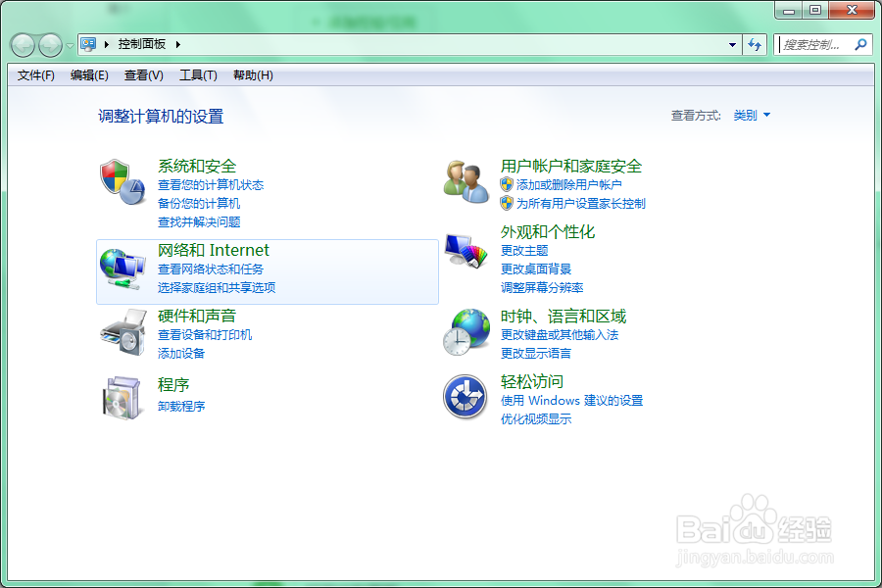The width and height of the screenshot is (882, 588).
Task: Click 查看设备和打印机 link
Action: (x=205, y=335)
